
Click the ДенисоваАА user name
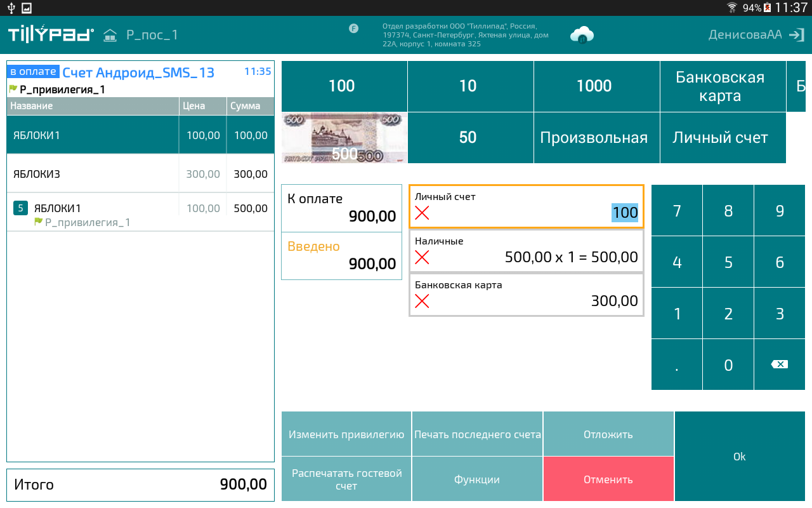(745, 35)
